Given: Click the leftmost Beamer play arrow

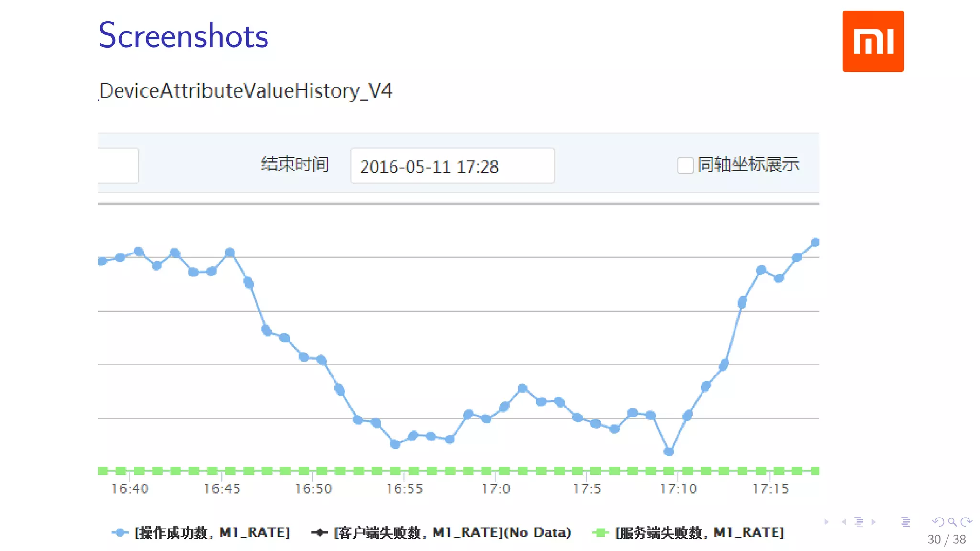Looking at the screenshot, I should coord(826,522).
